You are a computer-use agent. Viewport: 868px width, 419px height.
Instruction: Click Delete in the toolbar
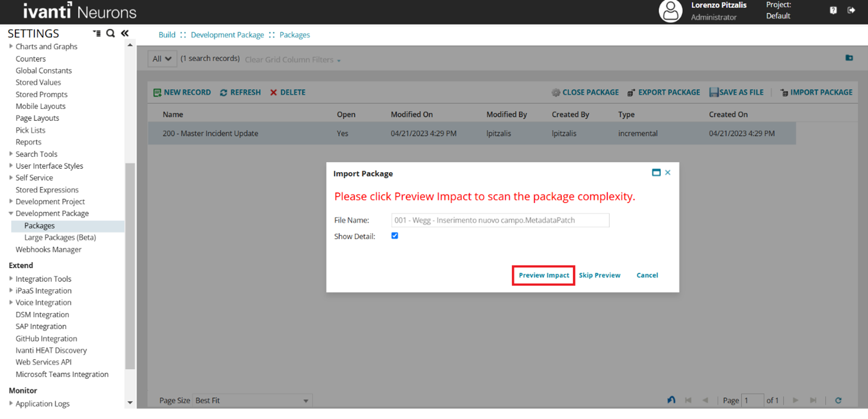click(288, 92)
